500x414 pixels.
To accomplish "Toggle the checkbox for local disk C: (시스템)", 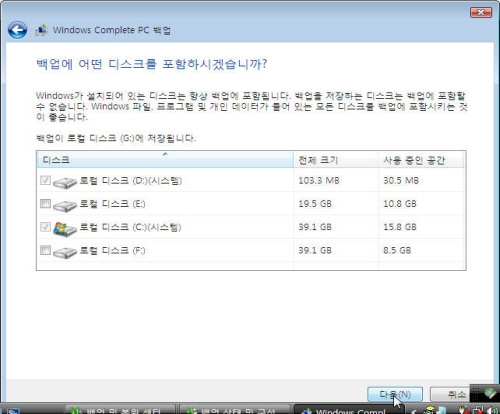I will (x=45, y=227).
